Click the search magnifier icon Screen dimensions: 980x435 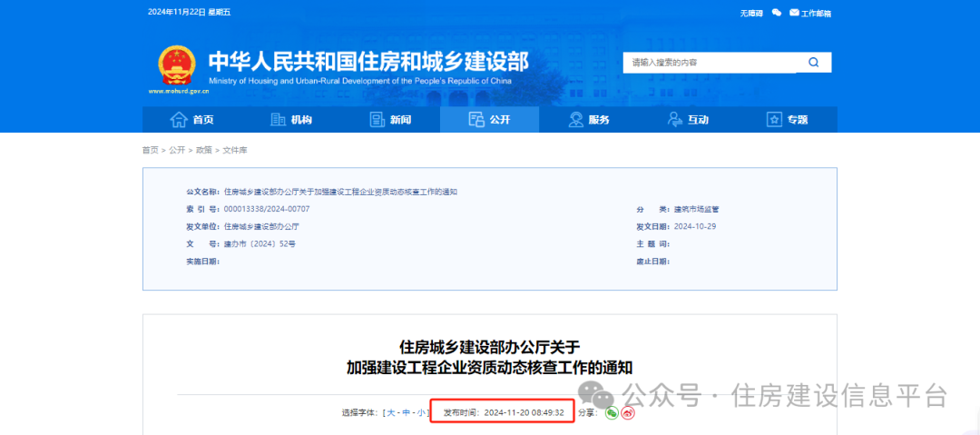coord(813,63)
